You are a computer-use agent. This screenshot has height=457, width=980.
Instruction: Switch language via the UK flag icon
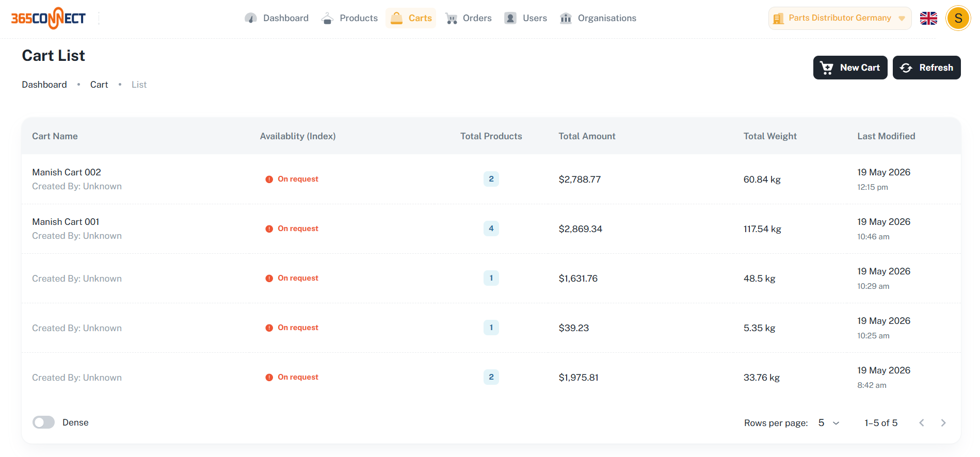pos(928,19)
